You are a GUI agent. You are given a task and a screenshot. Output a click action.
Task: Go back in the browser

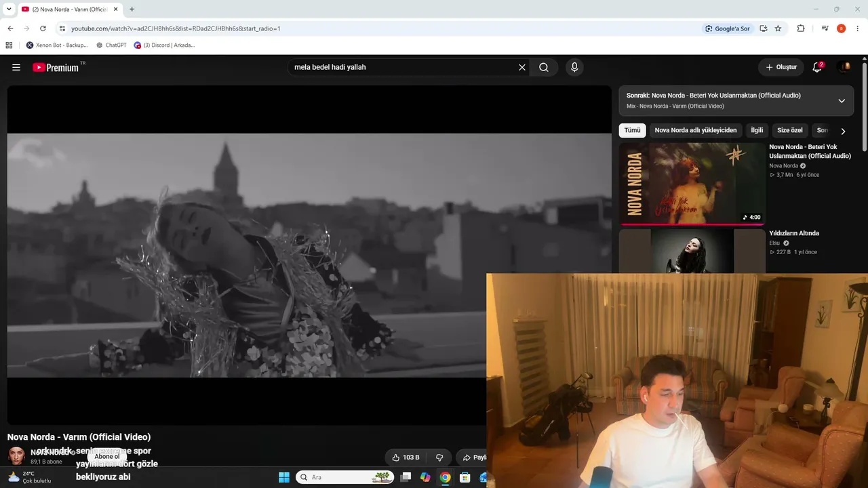tap(10, 28)
